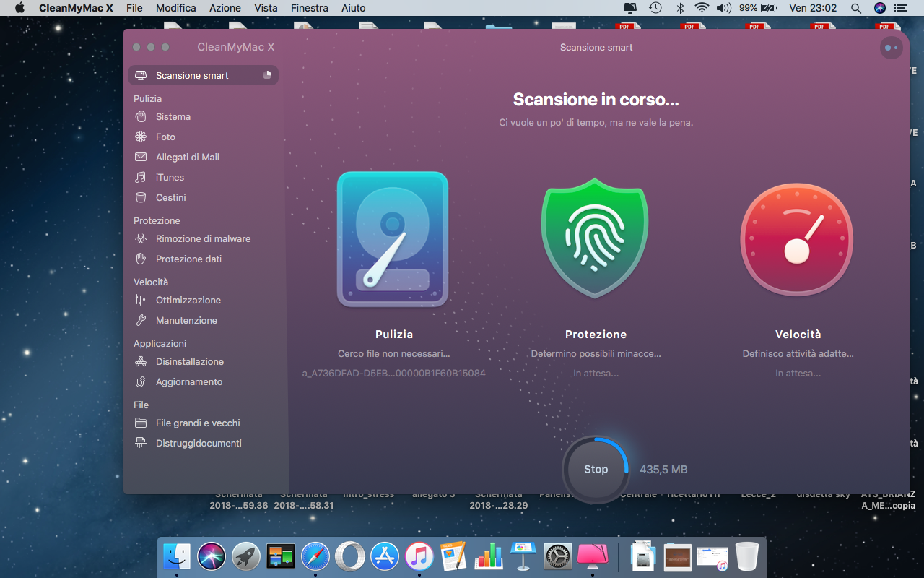Screen dimensions: 924x578
Task: Click the volume icon in menu bar
Action: [723, 8]
